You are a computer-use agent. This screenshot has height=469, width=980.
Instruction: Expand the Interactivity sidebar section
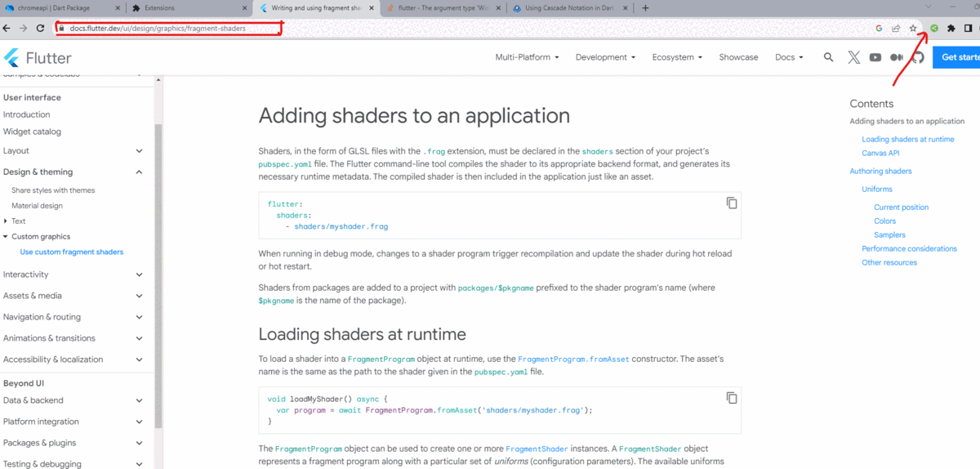[139, 275]
